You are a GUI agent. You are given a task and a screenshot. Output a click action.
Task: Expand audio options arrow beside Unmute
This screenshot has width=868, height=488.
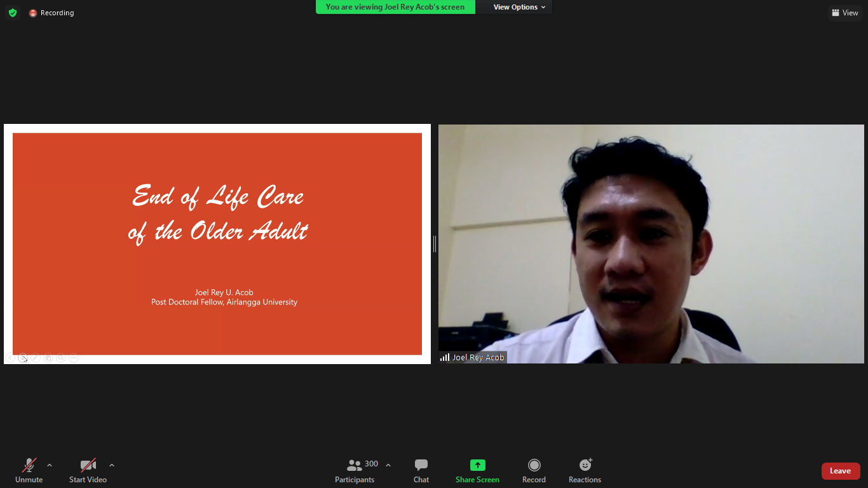pos(50,465)
